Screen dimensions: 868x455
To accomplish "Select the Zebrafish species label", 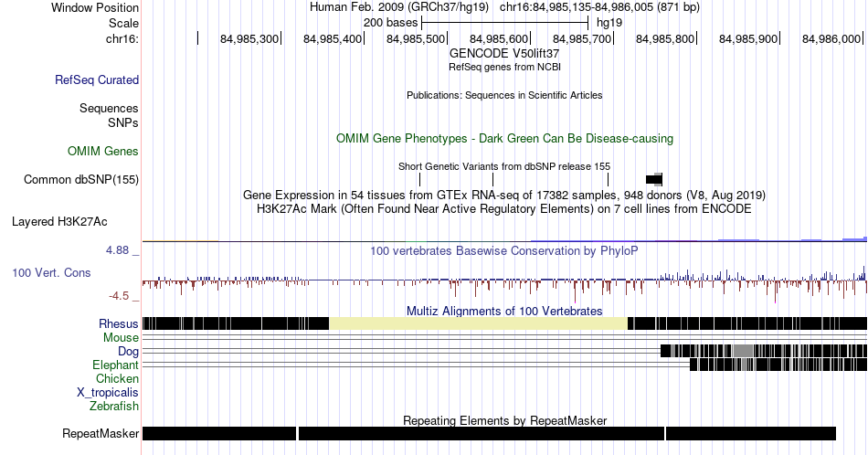I will (114, 406).
